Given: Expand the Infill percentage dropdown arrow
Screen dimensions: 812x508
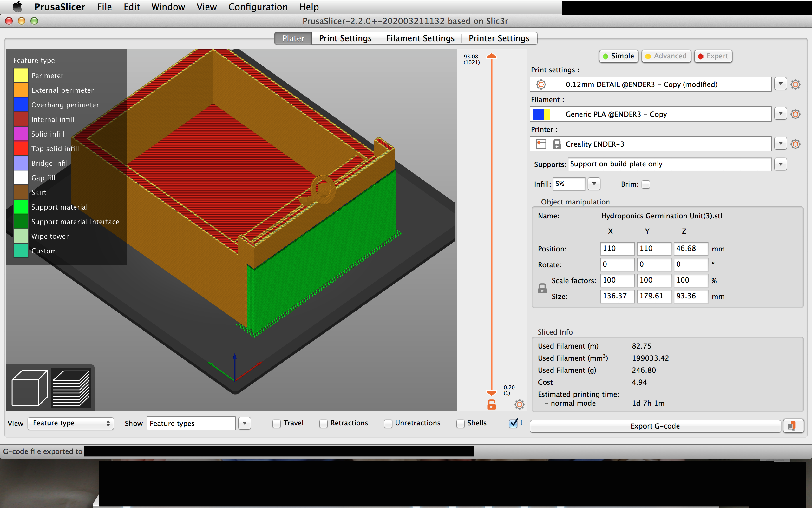Looking at the screenshot, I should [594, 184].
